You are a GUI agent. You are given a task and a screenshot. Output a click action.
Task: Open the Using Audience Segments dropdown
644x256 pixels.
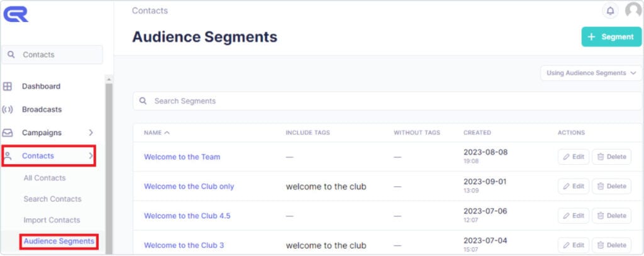point(591,73)
